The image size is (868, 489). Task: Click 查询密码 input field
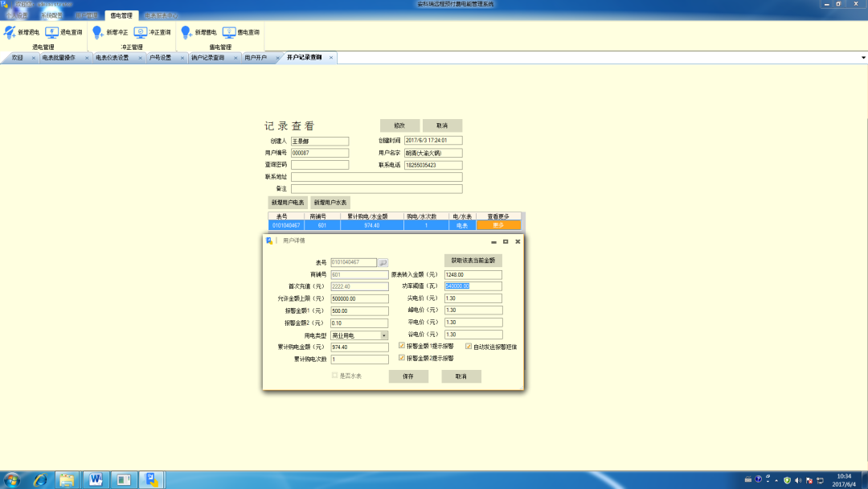coord(320,165)
